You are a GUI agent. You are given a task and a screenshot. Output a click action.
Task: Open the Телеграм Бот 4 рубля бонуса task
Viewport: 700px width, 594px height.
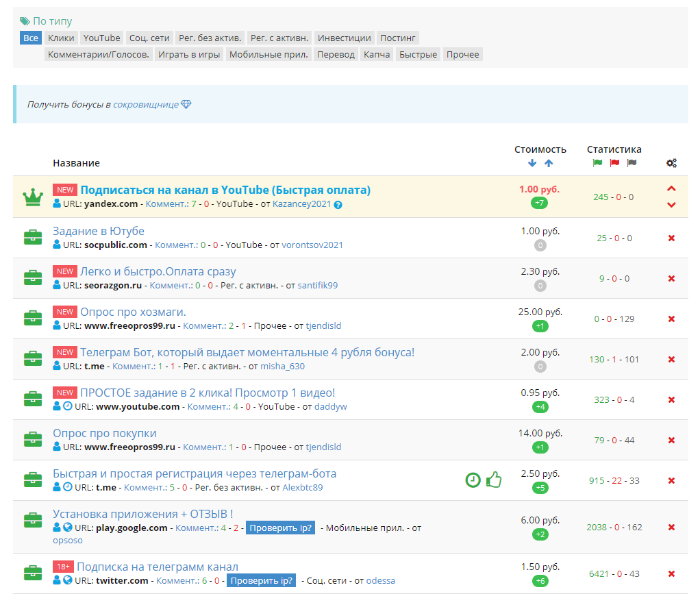coord(247,352)
